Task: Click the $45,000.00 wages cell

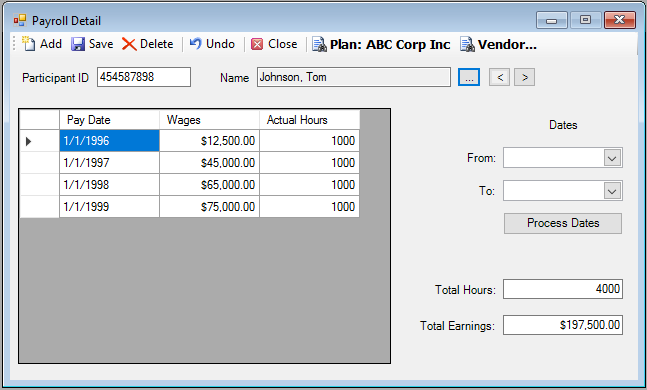Action: pos(209,163)
